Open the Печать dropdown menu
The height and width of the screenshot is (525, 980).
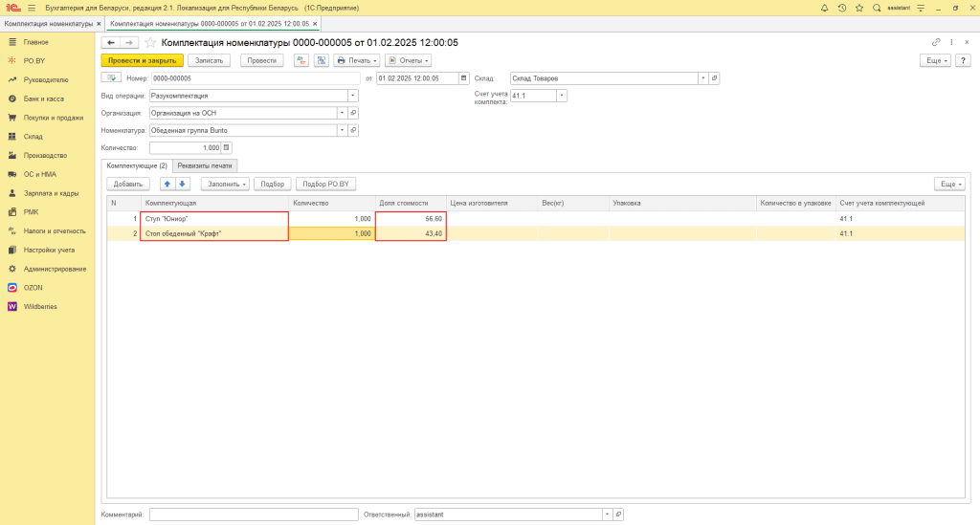[356, 60]
